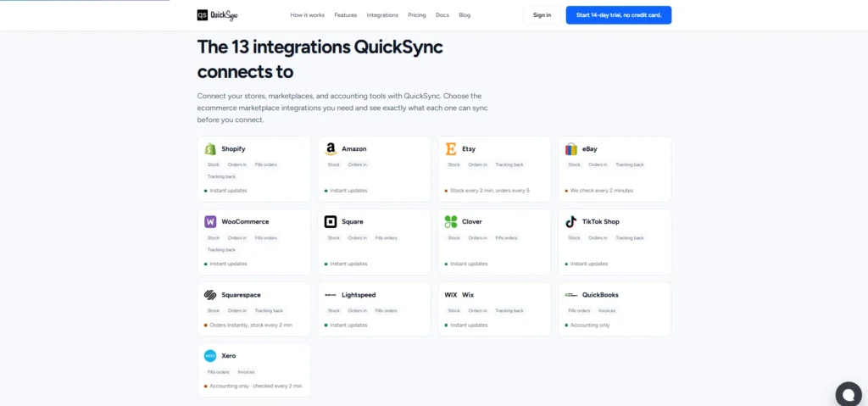
Task: Click eBay's Stock tag
Action: pyautogui.click(x=574, y=164)
